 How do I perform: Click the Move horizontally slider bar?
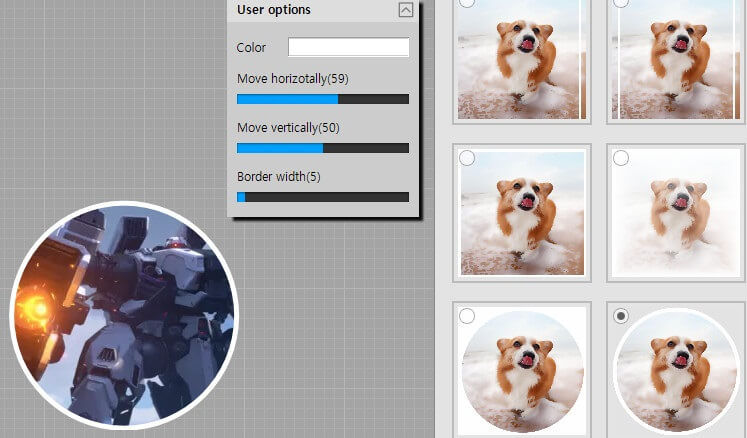pos(322,99)
